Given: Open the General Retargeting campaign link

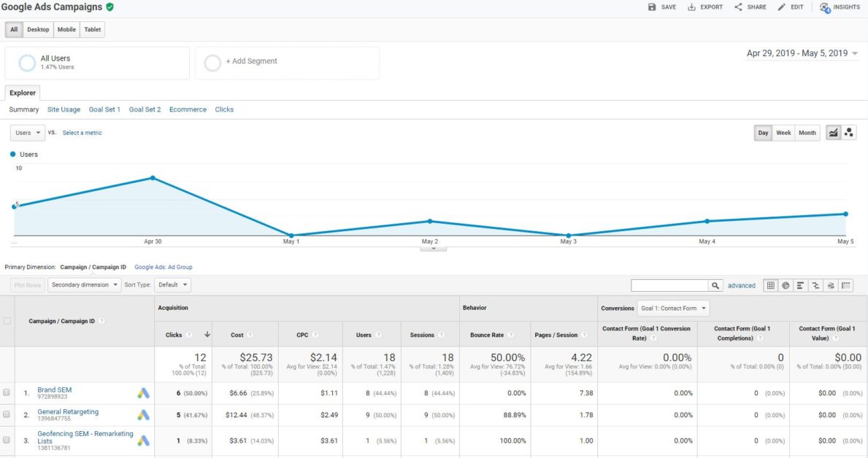Looking at the screenshot, I should (x=68, y=411).
